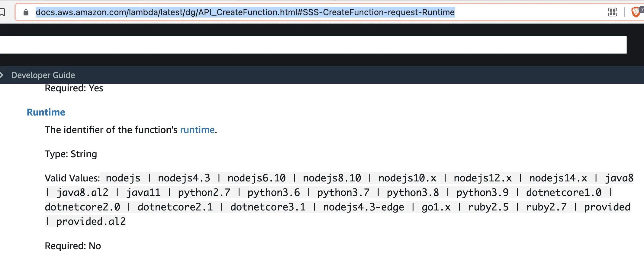Viewport: 644px width, 254px height.
Task: Click the QR code icon in the address bar
Action: click(x=612, y=12)
